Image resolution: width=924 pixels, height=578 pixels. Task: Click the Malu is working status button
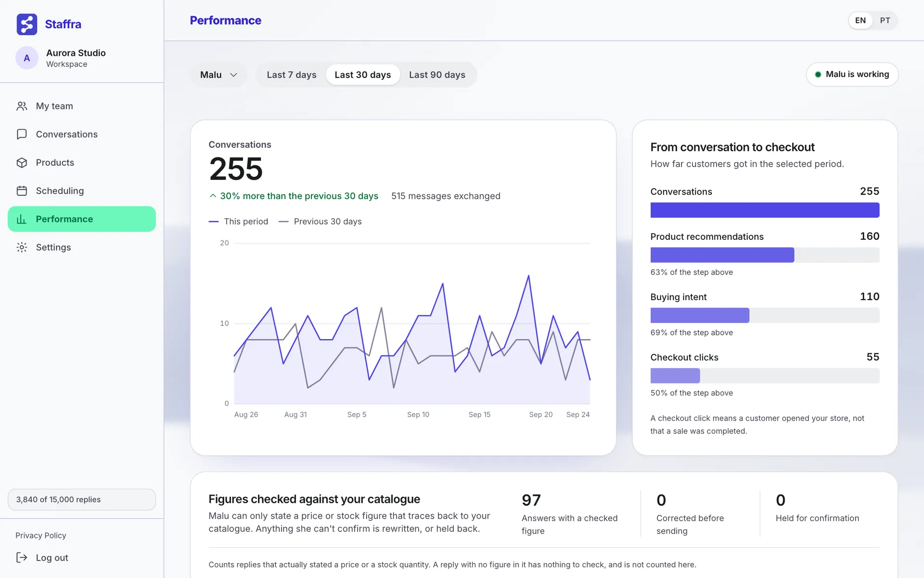point(852,74)
